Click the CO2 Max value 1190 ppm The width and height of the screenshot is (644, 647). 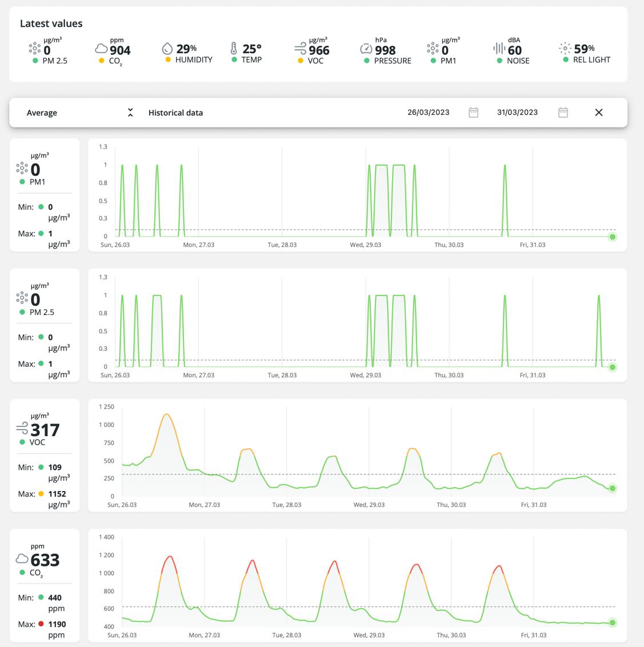(x=57, y=624)
